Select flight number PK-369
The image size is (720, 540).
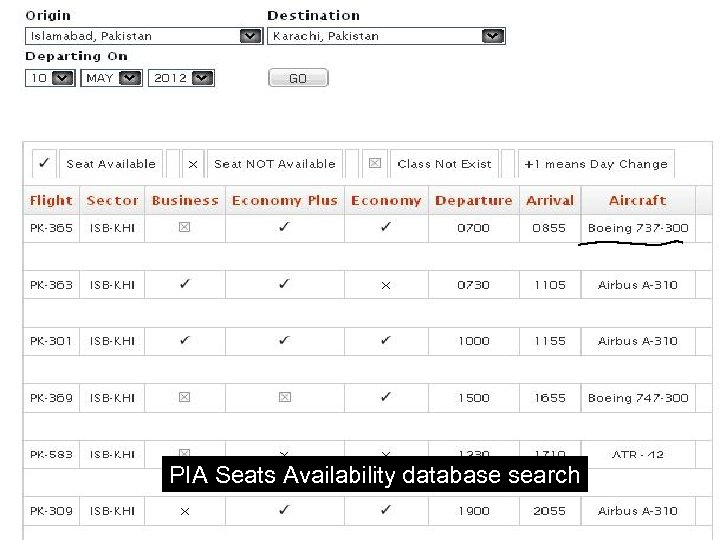click(x=51, y=398)
